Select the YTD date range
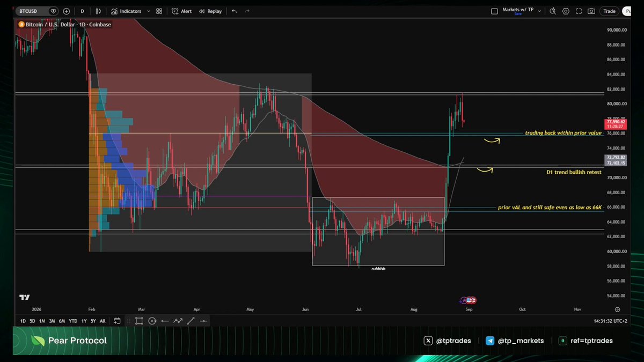 73,321
